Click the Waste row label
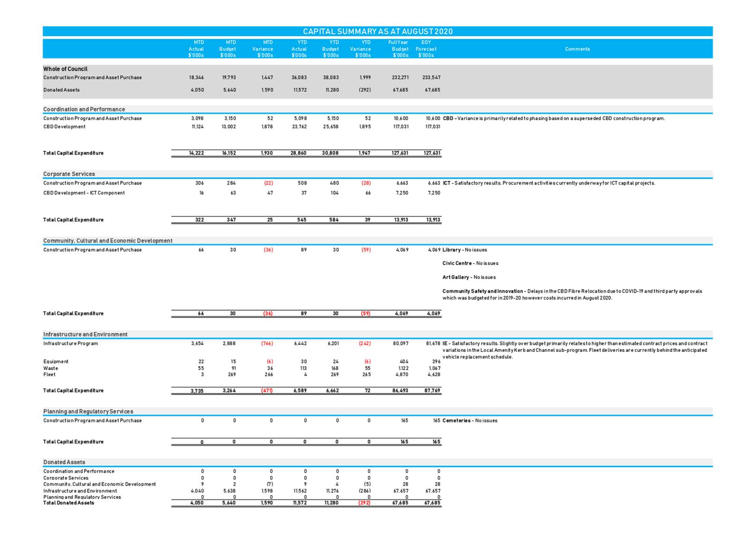The width and height of the screenshot is (756, 535). point(51,368)
